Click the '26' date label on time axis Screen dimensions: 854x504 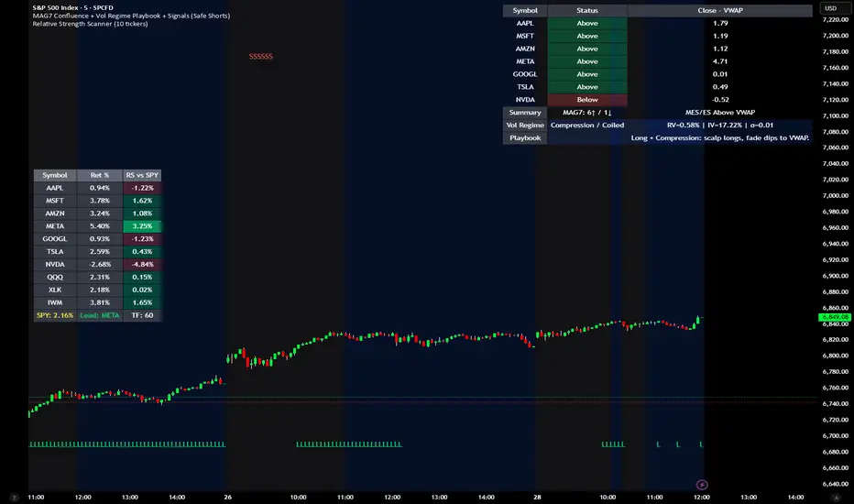227,497
